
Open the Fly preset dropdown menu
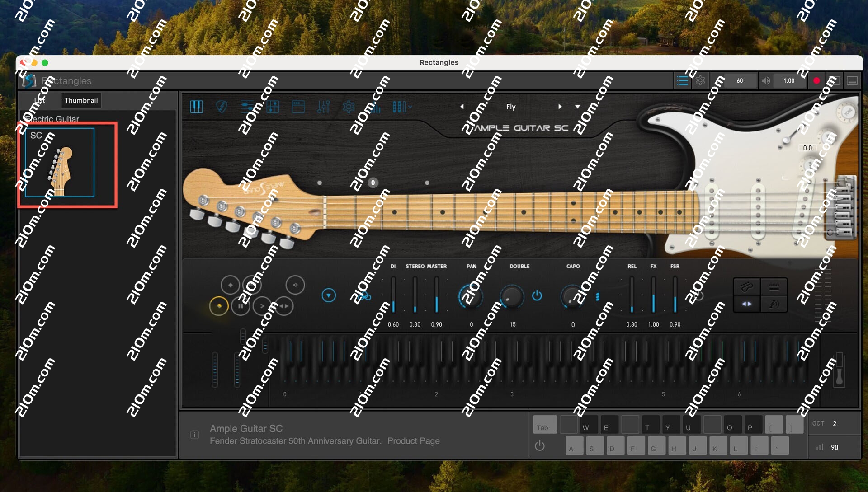[577, 107]
